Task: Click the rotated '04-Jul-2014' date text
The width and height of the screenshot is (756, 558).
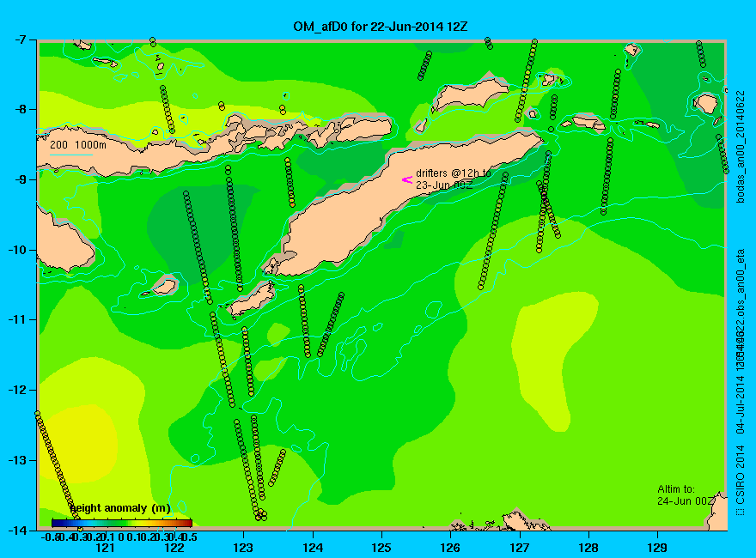Action: (741, 403)
